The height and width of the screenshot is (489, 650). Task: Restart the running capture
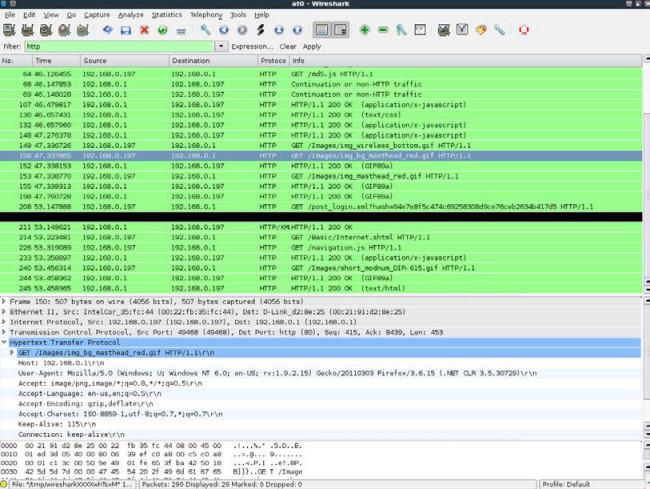(82, 30)
